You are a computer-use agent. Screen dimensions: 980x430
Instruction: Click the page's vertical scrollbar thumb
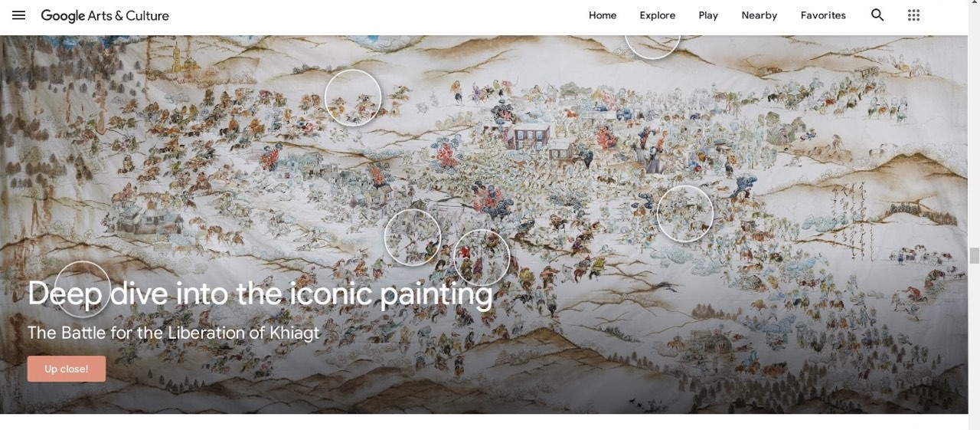(x=974, y=256)
